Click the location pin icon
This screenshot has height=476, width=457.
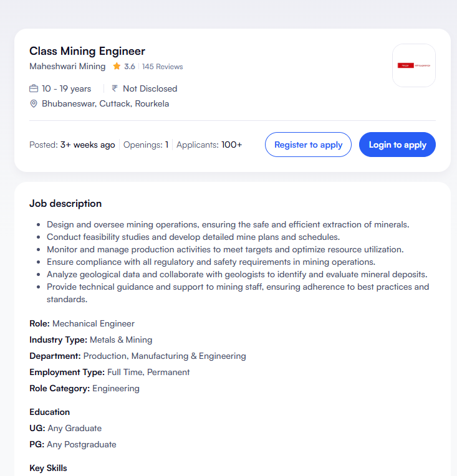[34, 103]
